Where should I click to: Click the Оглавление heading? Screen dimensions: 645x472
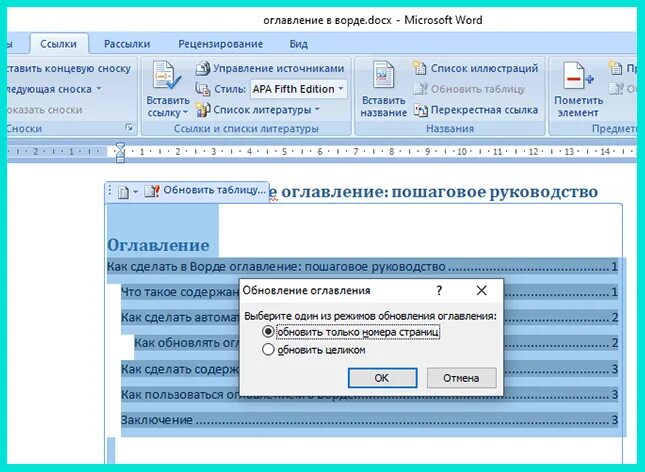(158, 245)
